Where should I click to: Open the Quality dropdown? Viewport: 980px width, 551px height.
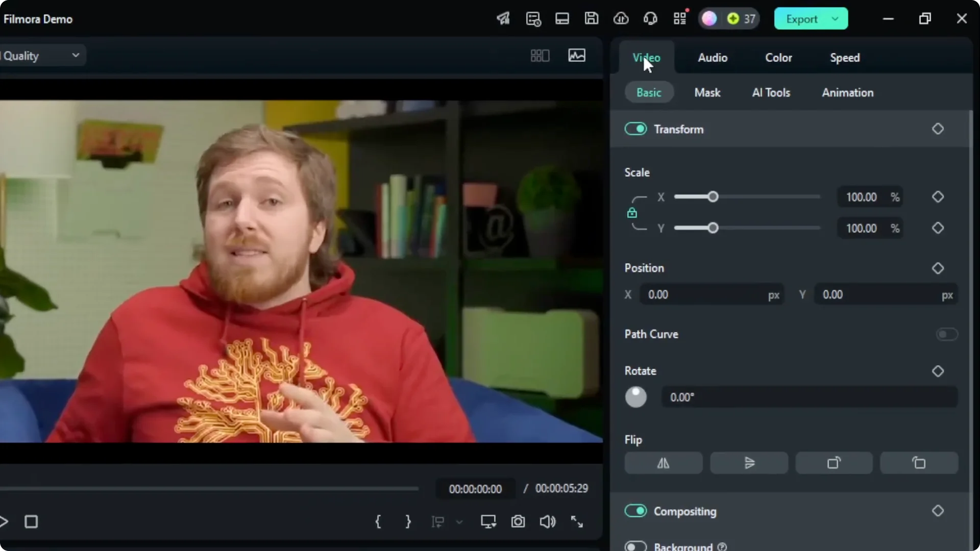pyautogui.click(x=76, y=56)
